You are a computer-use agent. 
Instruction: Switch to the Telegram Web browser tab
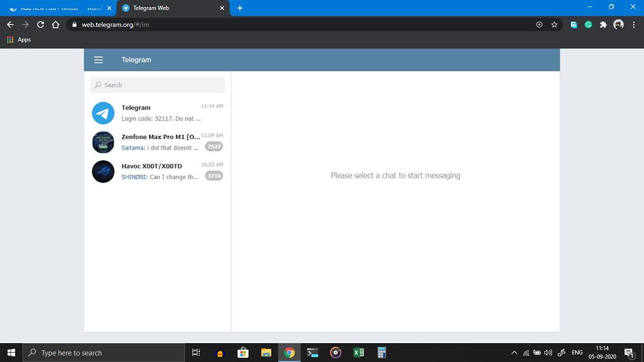coord(173,8)
